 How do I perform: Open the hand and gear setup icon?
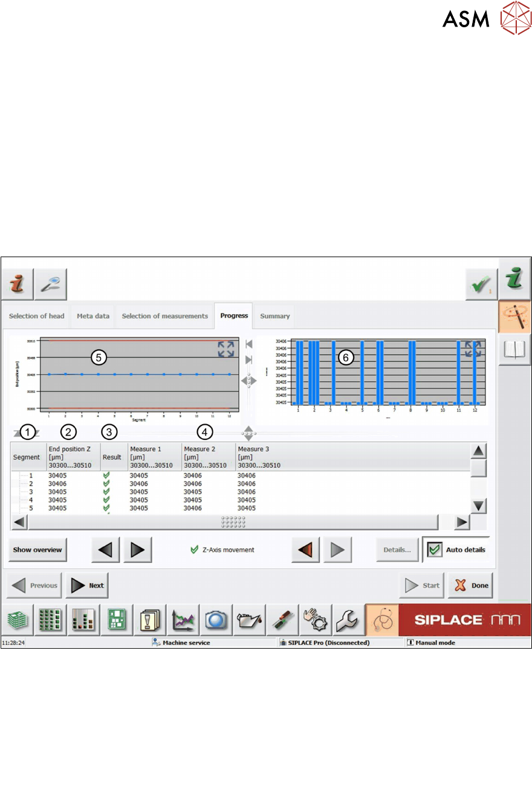(315, 620)
